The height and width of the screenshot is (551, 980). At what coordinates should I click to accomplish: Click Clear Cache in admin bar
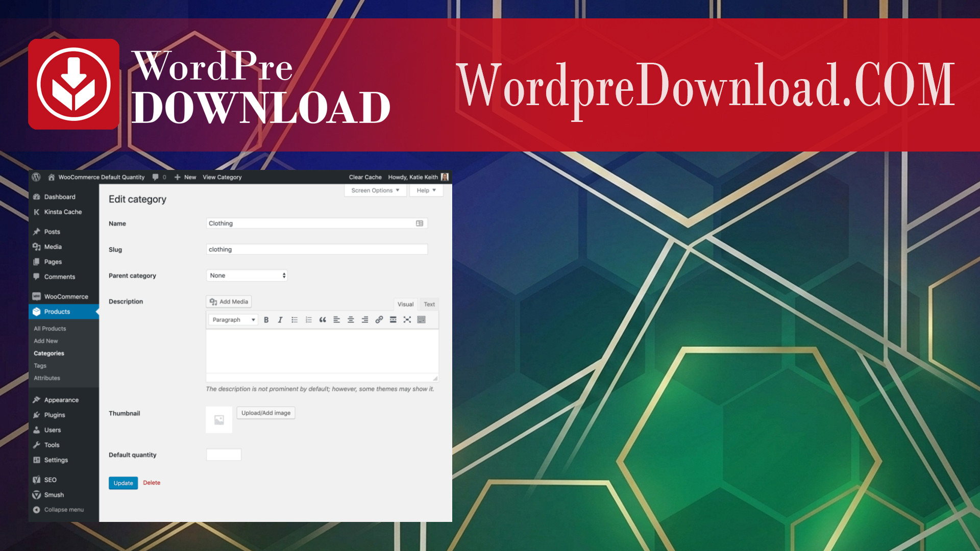click(x=365, y=177)
